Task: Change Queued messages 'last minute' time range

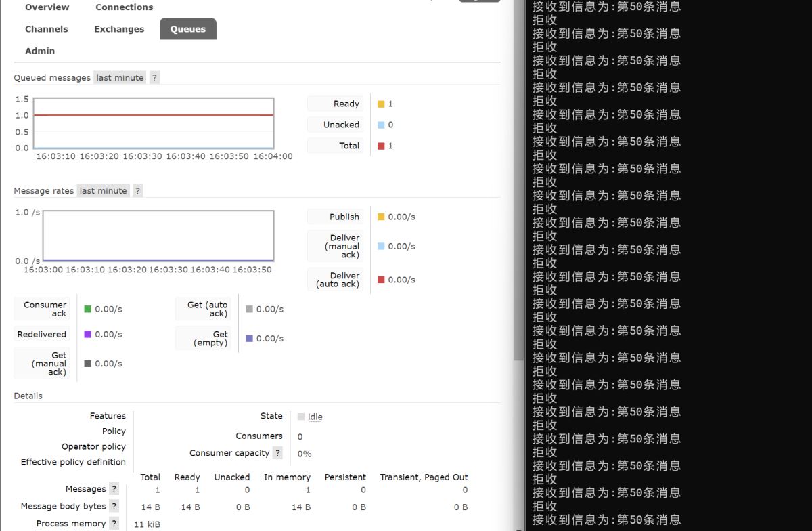Action: tap(120, 78)
